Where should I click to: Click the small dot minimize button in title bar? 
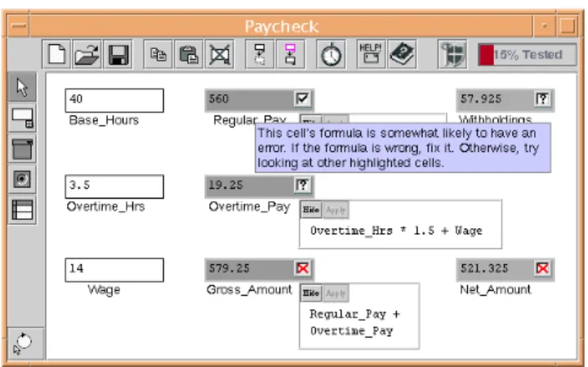point(544,26)
